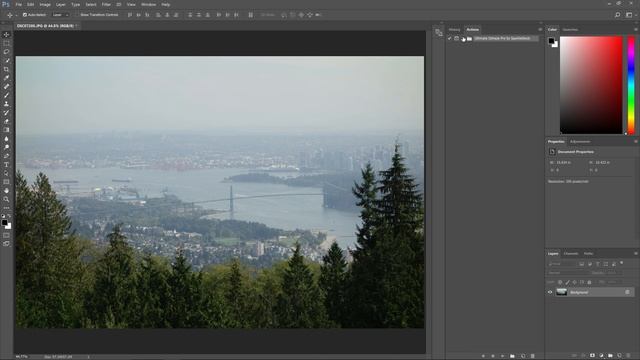Open the Filter menu

click(x=106, y=4)
